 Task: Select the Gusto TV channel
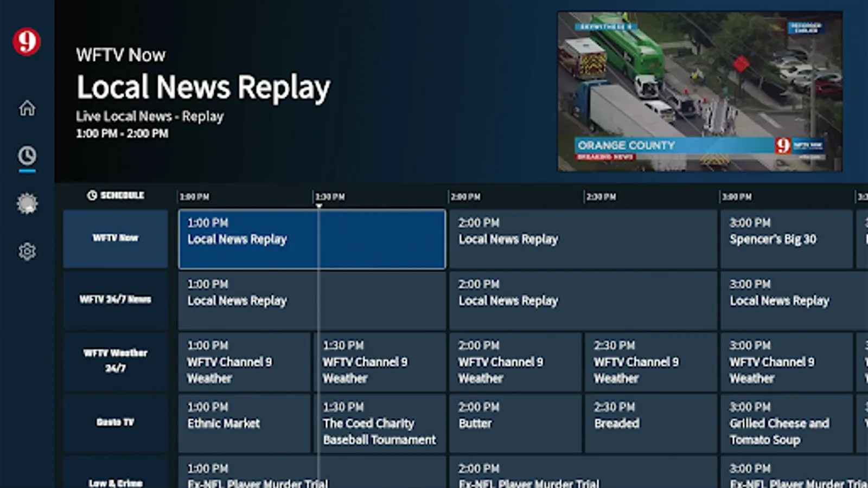pyautogui.click(x=116, y=422)
